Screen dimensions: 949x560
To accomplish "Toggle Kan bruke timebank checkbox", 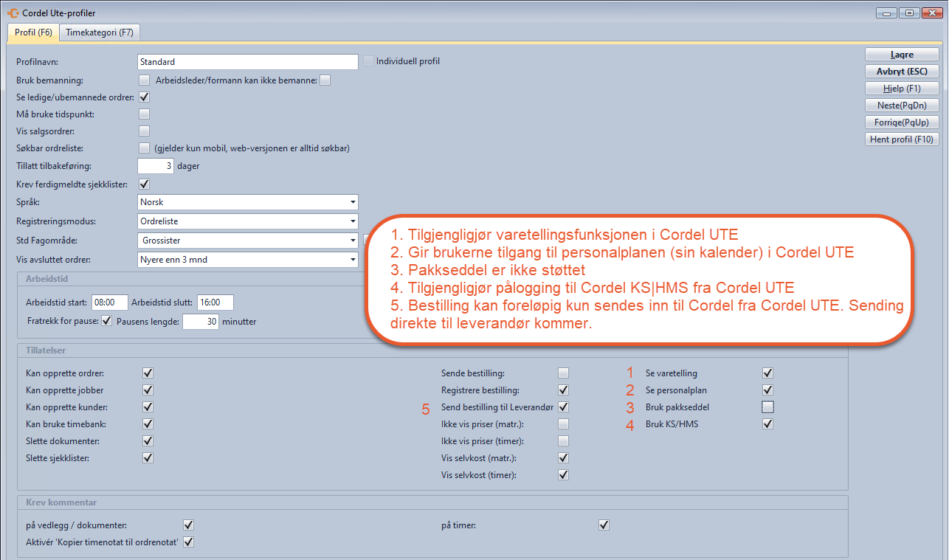I will click(x=148, y=424).
